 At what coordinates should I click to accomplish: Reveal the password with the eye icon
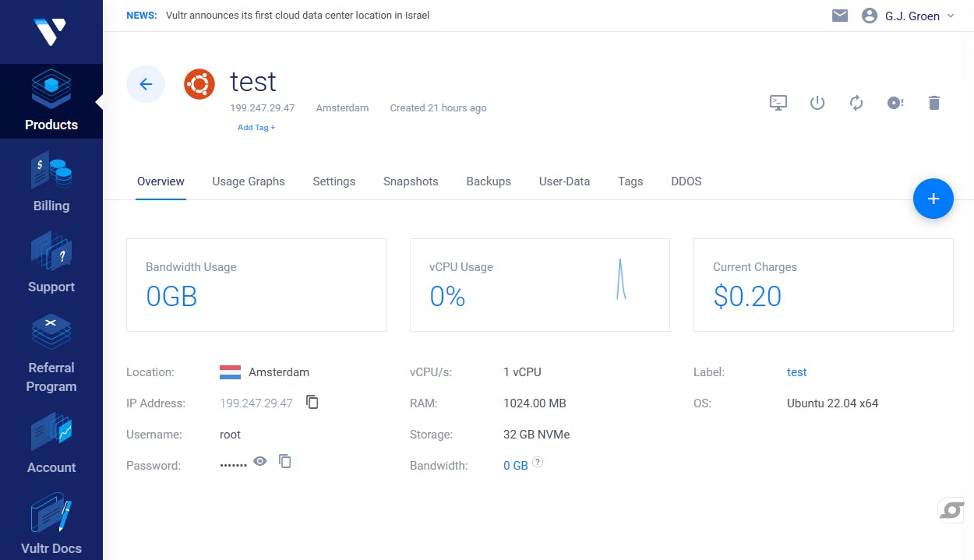pos(260,461)
